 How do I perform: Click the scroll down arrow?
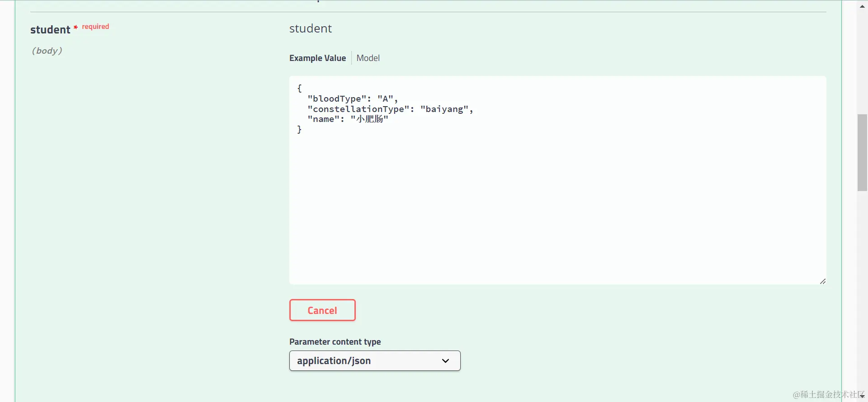pyautogui.click(x=862, y=396)
